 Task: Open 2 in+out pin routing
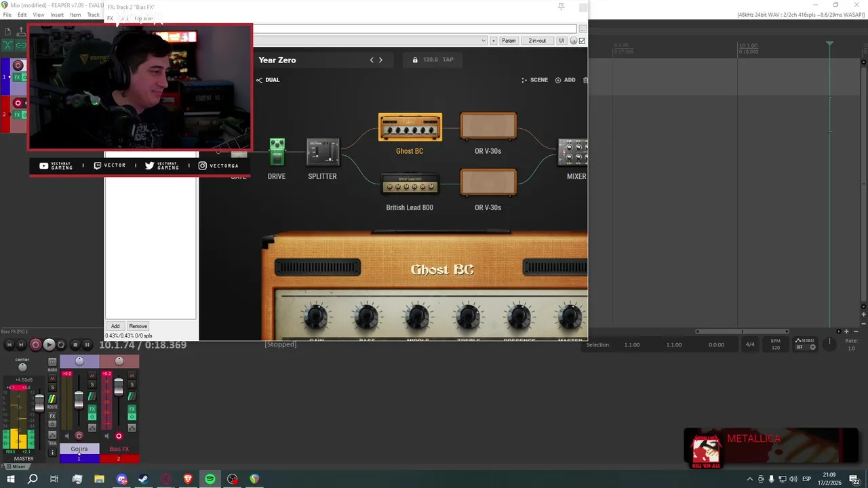537,41
